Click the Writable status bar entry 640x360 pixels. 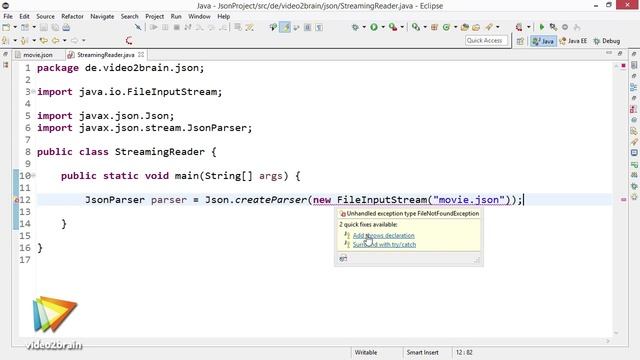coord(366,352)
